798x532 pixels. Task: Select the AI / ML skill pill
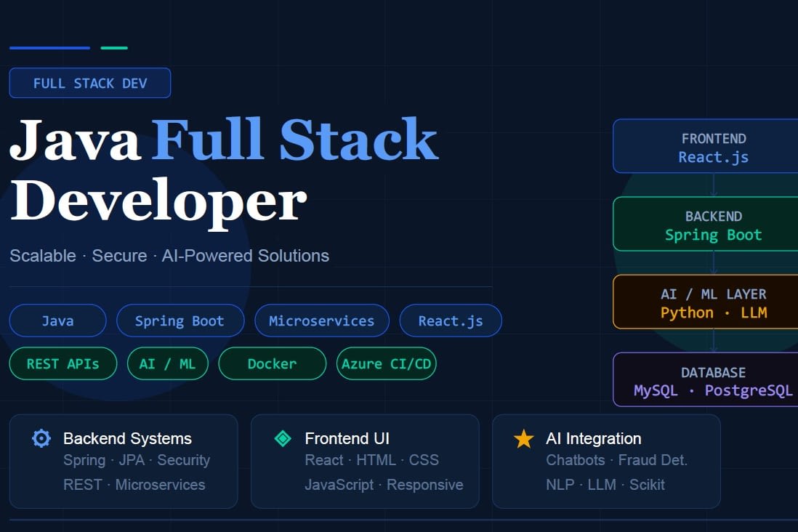point(167,363)
